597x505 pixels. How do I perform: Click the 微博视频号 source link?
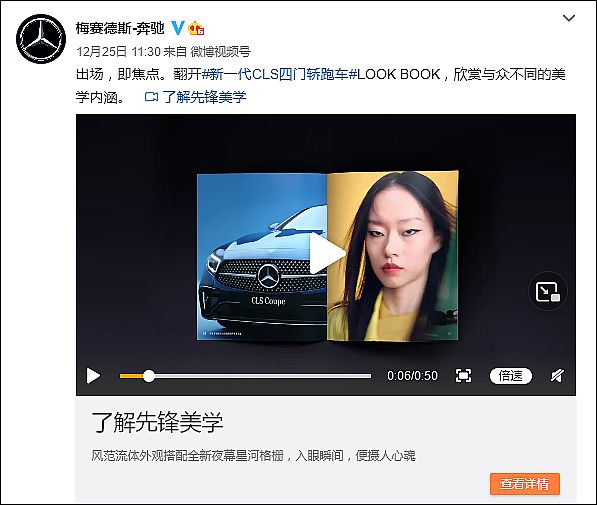pos(220,51)
